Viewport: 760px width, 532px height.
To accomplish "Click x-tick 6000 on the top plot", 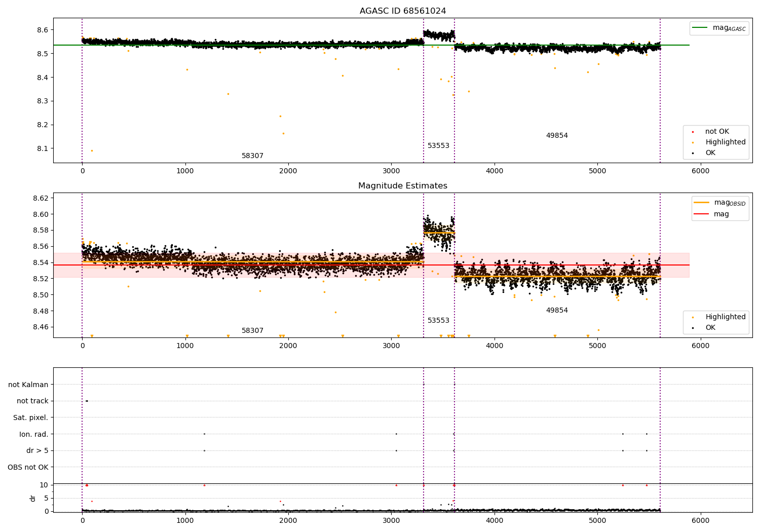I will tap(701, 171).
